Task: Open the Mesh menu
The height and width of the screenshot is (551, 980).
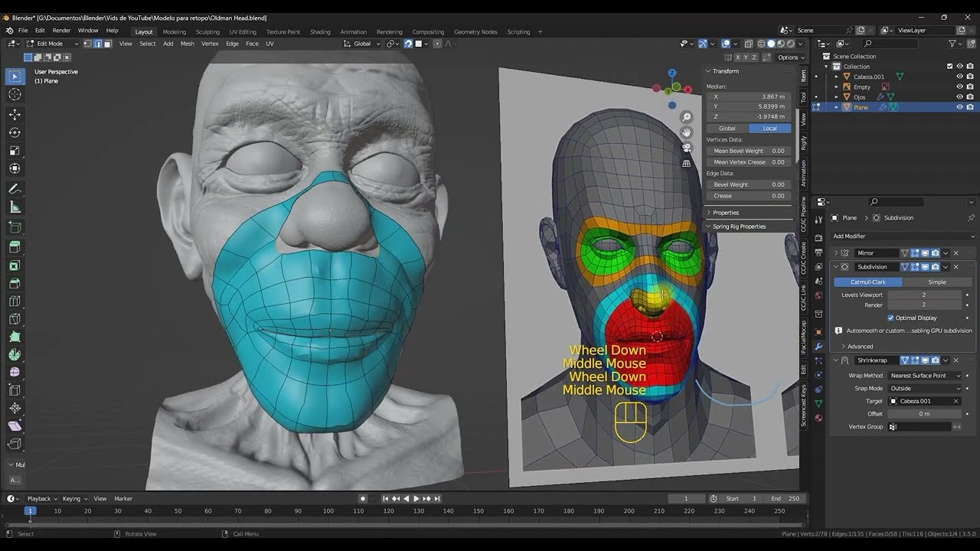Action: click(187, 44)
